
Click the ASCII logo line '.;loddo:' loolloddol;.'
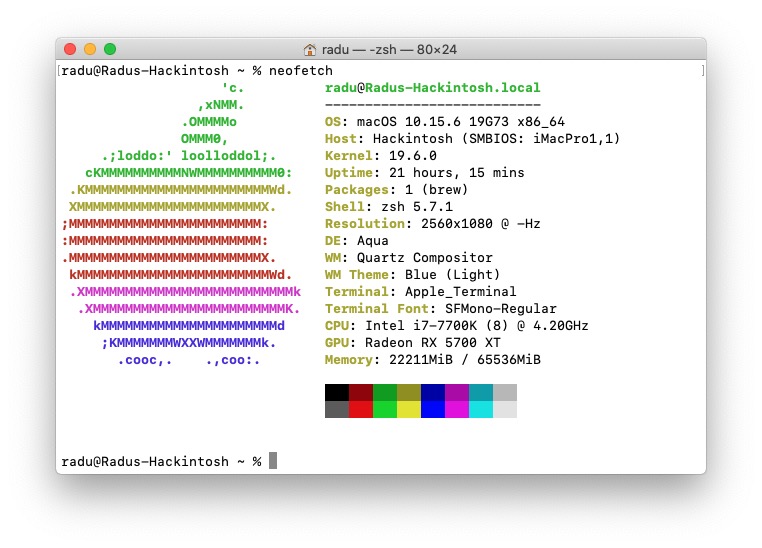tap(189, 156)
